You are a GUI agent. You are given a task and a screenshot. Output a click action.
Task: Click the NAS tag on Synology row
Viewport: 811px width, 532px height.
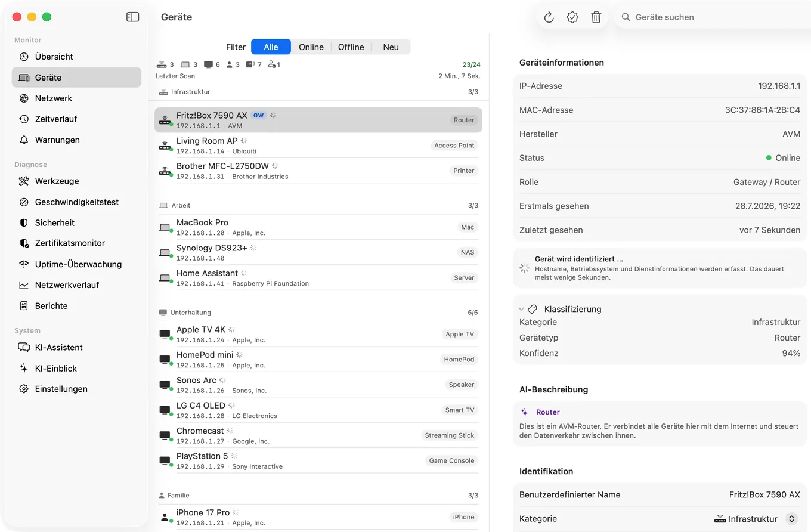pos(468,252)
